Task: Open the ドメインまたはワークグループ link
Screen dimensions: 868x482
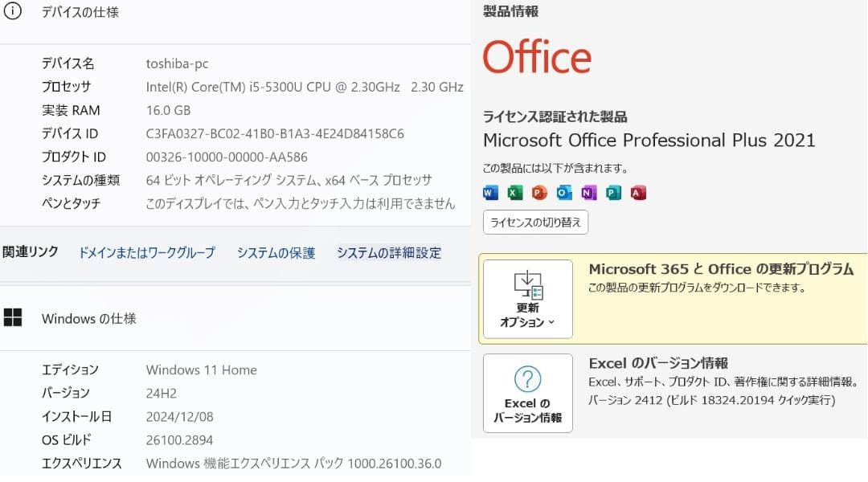Action: [x=145, y=252]
